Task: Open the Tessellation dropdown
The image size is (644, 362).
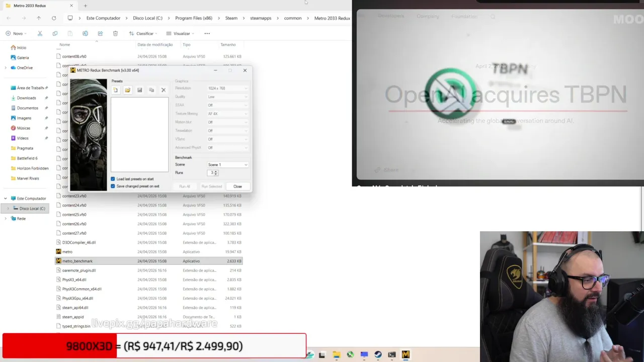Action: pyautogui.click(x=227, y=131)
